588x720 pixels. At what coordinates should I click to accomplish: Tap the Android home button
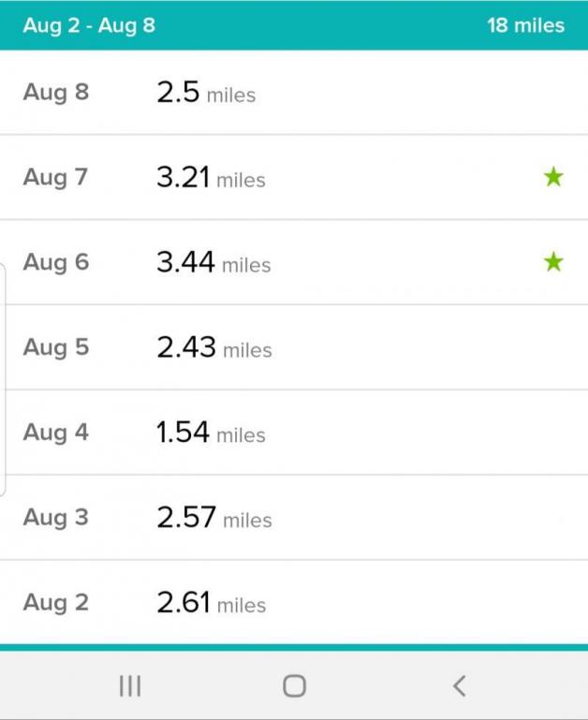(x=294, y=686)
